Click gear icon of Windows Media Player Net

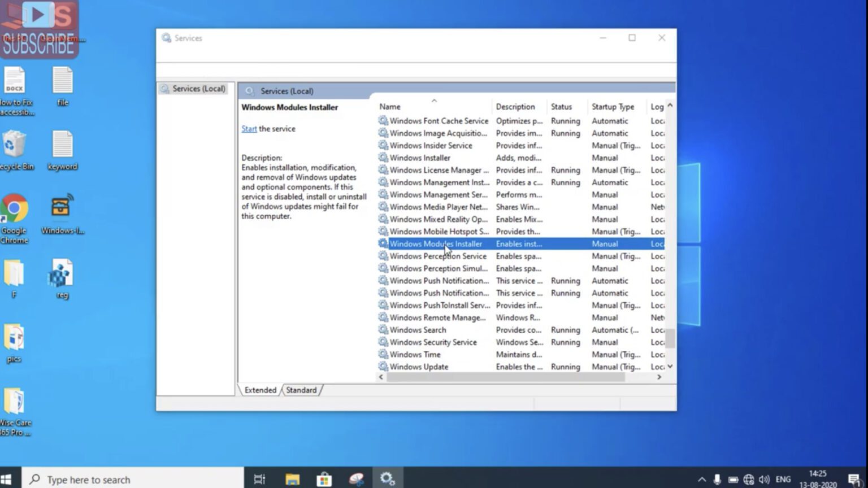383,207
